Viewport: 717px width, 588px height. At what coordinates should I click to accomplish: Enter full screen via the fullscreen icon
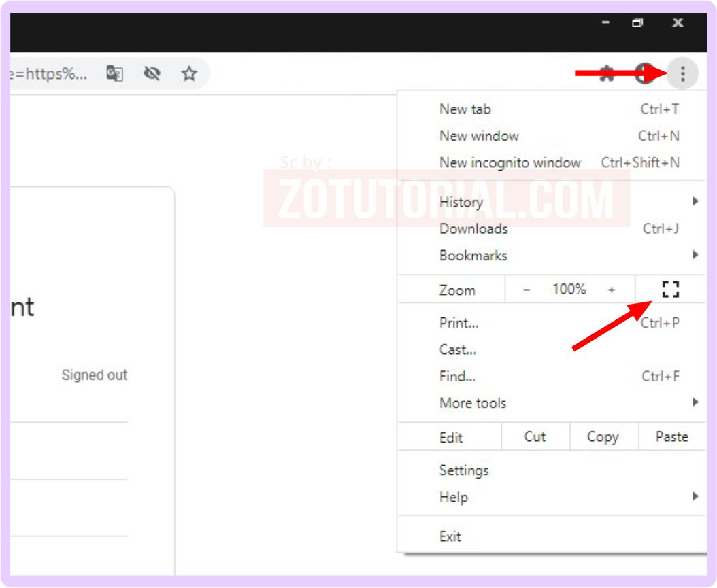click(671, 289)
